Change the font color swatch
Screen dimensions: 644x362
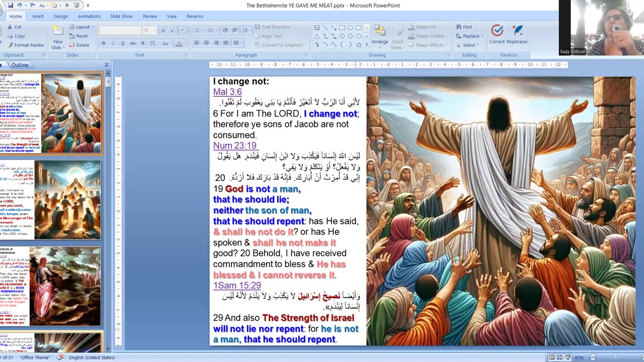point(179,43)
